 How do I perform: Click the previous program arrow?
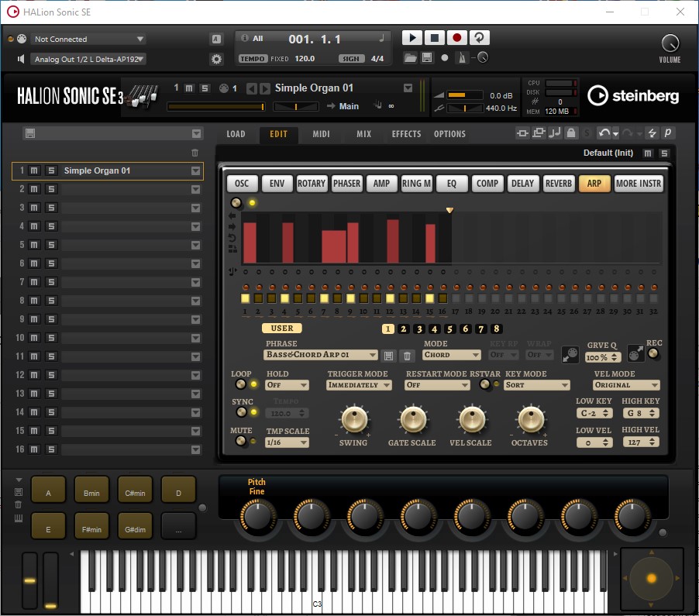pyautogui.click(x=252, y=88)
